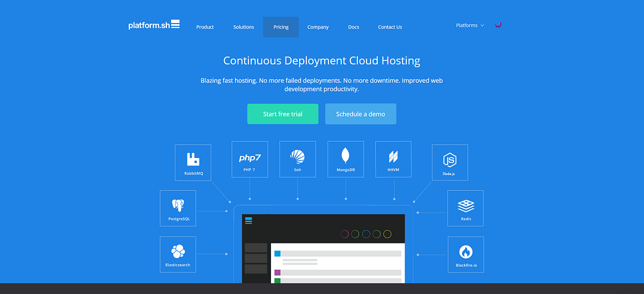Select the Solr service tile
Viewport: 644px width, 294px height.
tap(297, 159)
